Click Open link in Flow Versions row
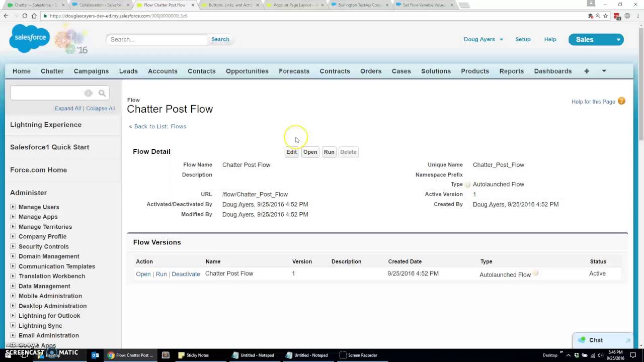The width and height of the screenshot is (644, 362). [x=143, y=274]
